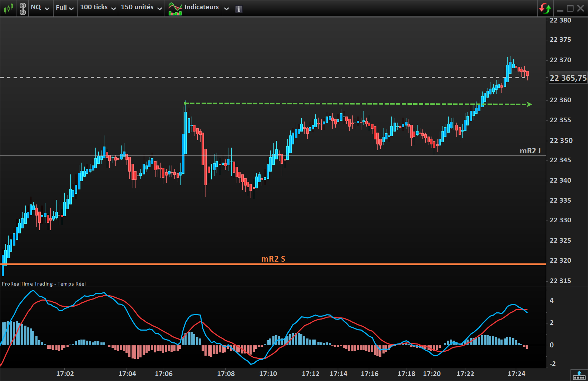Click the information "i" icon
This screenshot has height=381, width=588.
click(239, 9)
